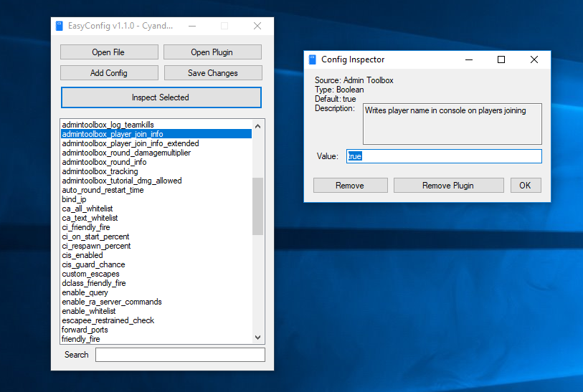Select dclass_friendly_fire entry
583x392 pixels.
pos(156,283)
